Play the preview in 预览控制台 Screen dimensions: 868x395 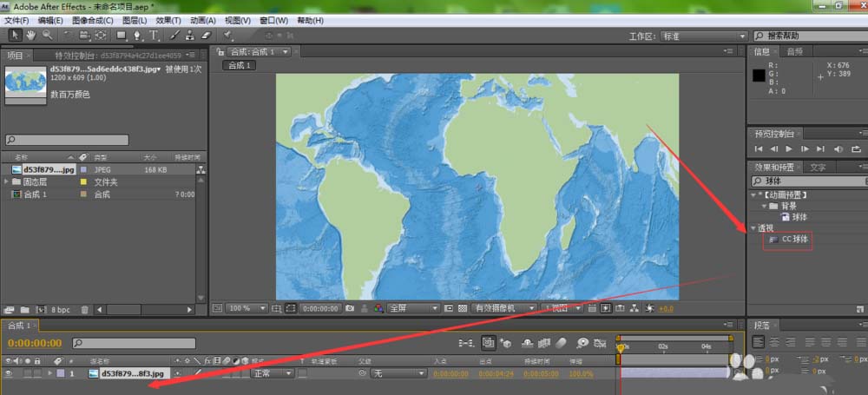[x=789, y=149]
